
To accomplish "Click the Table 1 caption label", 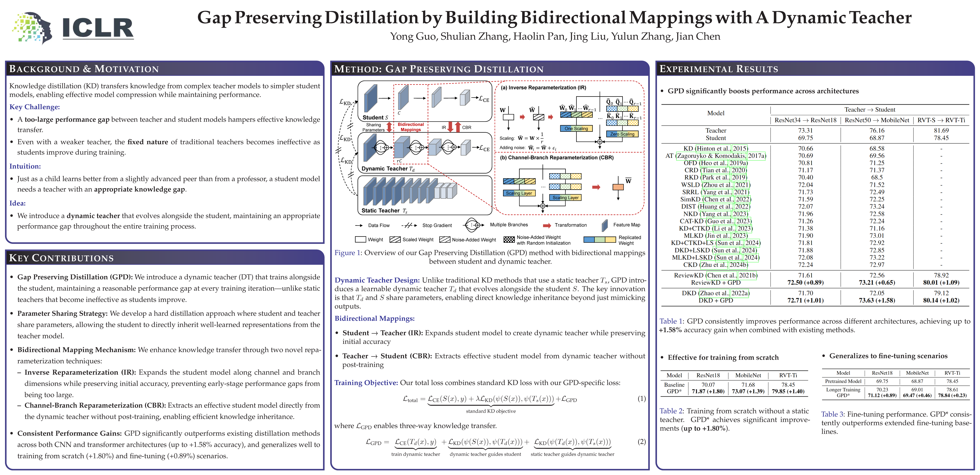I will tap(671, 321).
